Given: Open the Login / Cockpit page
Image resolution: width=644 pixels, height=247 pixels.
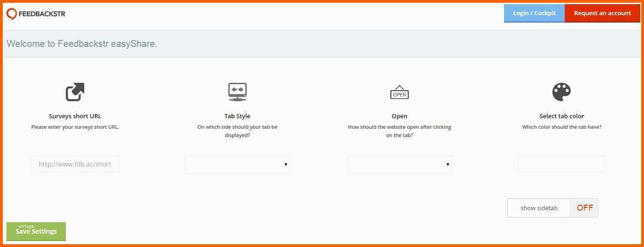Looking at the screenshot, I should (534, 13).
